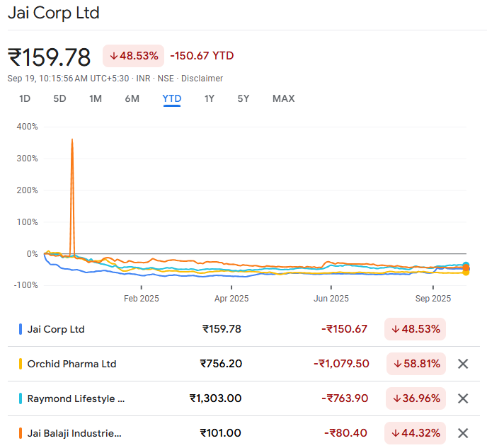Click the 400% y-axis label
Viewport: 487px width, 448px height.
pyautogui.click(x=28, y=127)
